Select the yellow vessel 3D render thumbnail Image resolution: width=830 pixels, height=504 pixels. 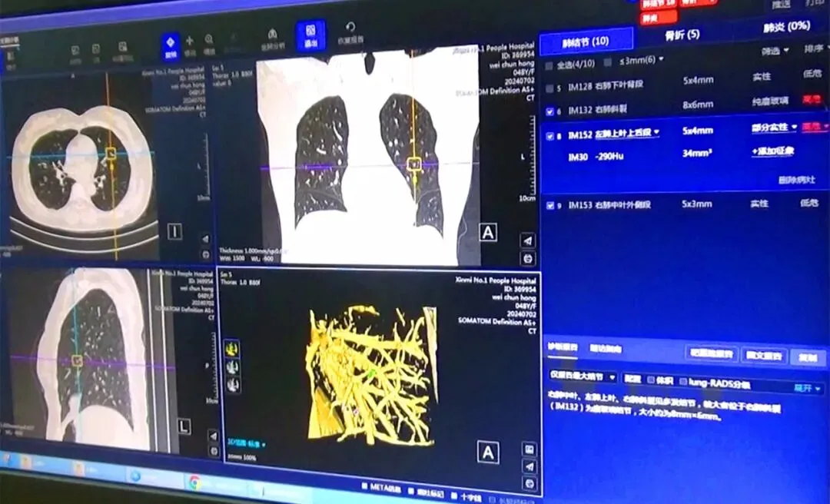231,348
